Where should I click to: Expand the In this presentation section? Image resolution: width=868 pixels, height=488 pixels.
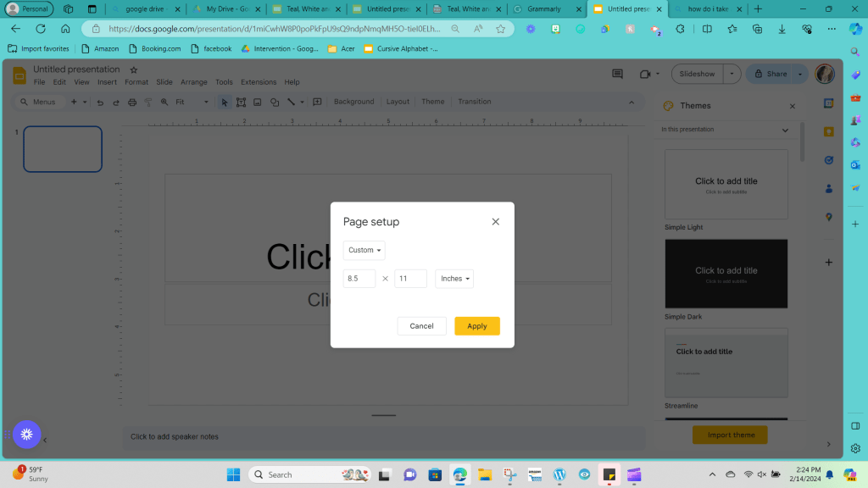(x=785, y=130)
